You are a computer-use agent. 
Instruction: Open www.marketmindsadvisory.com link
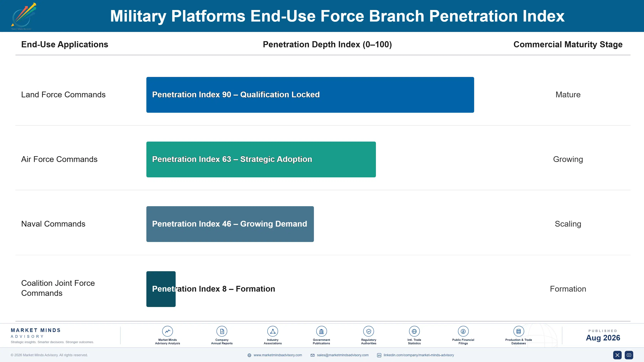click(278, 355)
